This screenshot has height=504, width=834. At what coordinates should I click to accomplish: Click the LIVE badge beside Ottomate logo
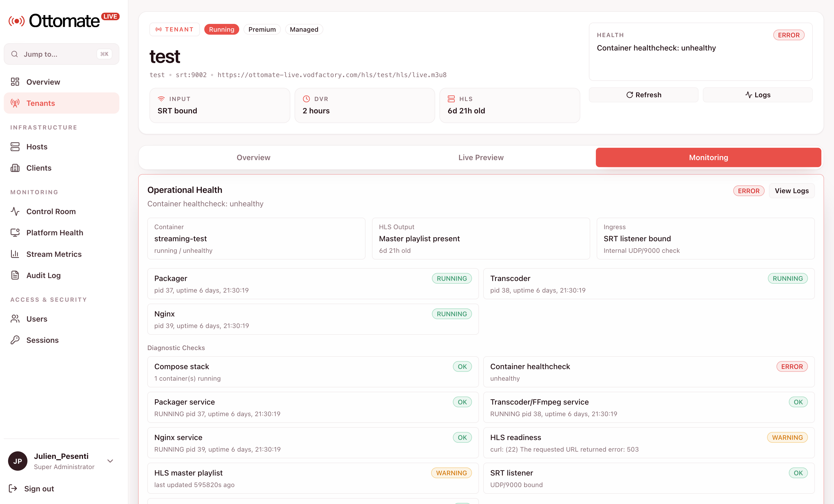coord(110,17)
